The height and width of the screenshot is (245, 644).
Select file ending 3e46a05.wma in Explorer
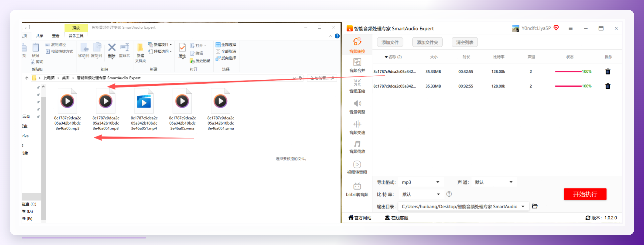click(182, 109)
